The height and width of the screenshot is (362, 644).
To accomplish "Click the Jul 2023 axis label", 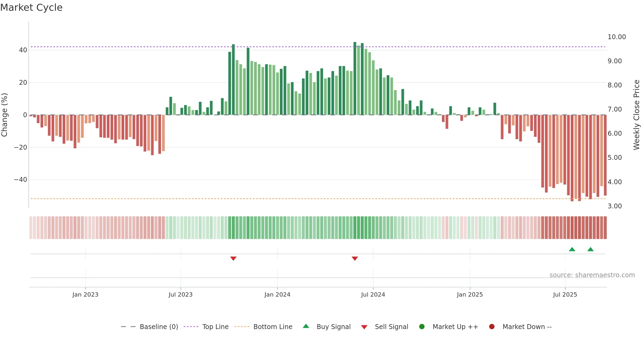I will 181,294.
